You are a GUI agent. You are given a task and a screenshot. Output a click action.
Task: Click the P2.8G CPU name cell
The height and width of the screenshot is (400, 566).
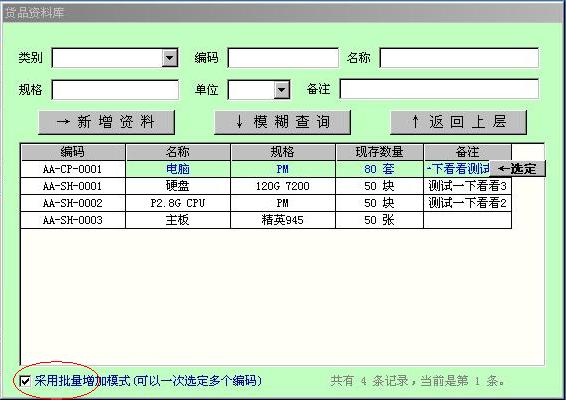click(x=178, y=203)
